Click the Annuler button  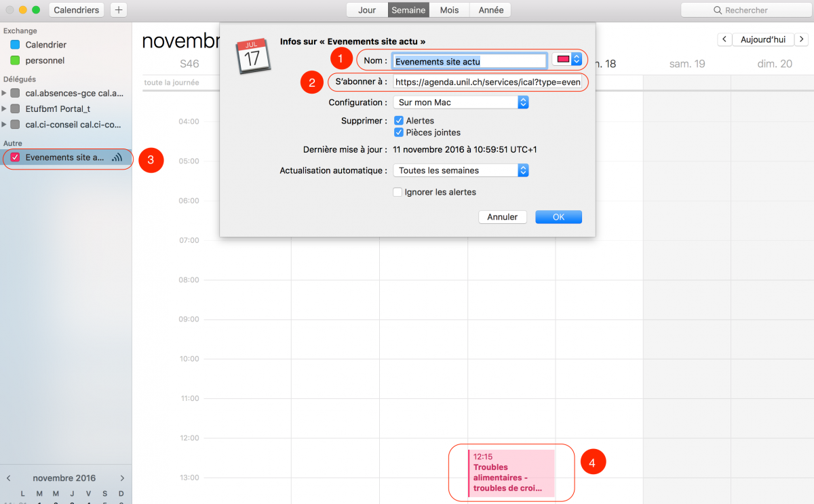click(503, 217)
